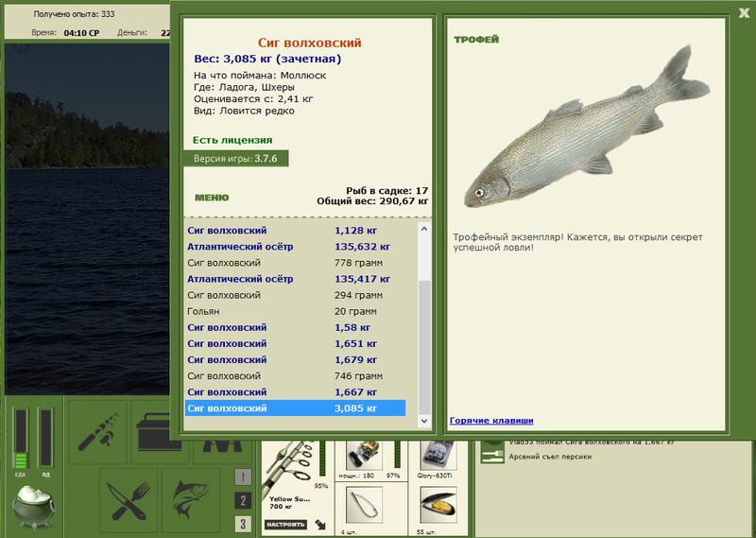Click the ЕДА food level bar

pos(20,438)
